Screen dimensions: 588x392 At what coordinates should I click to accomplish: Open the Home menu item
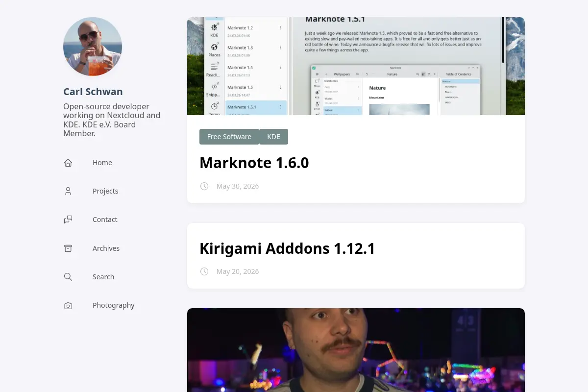click(102, 163)
